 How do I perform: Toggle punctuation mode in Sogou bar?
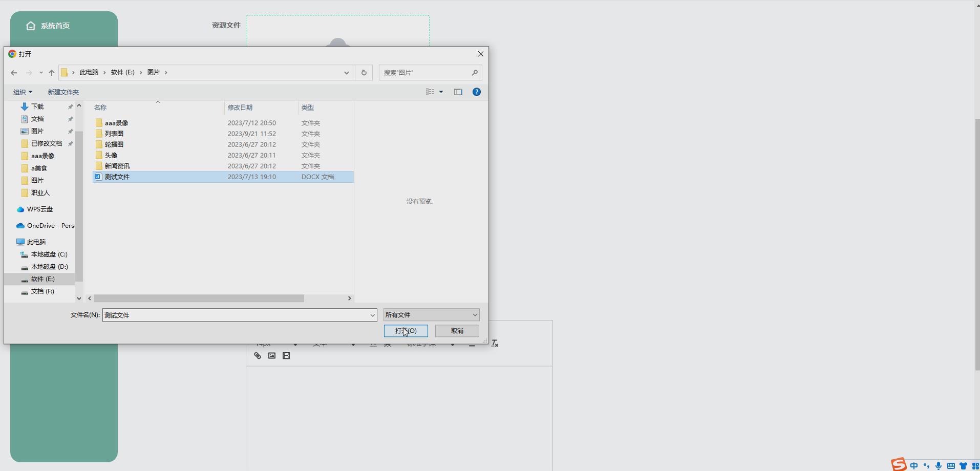[926, 466]
